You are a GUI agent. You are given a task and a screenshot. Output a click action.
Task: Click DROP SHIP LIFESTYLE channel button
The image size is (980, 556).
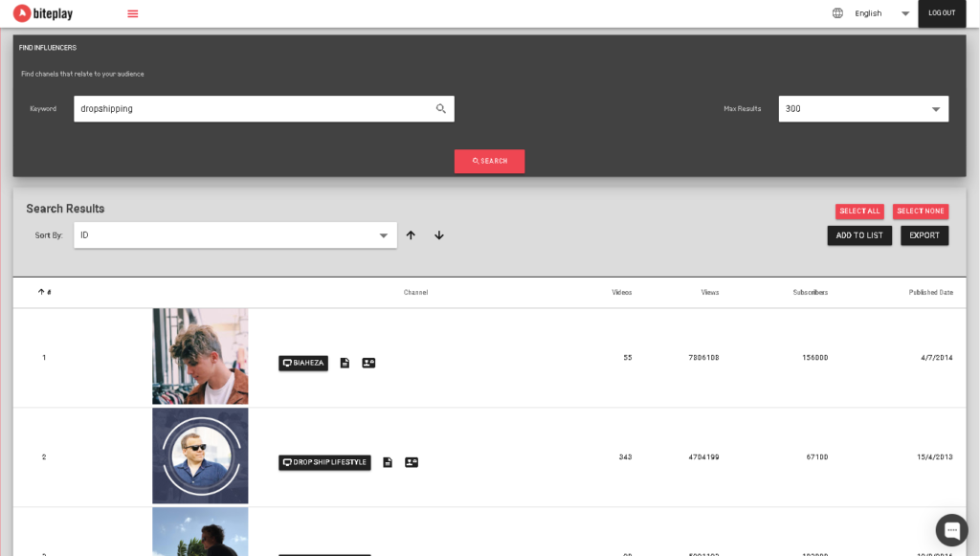point(324,462)
